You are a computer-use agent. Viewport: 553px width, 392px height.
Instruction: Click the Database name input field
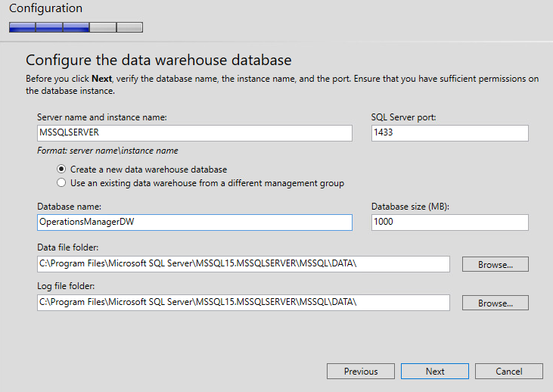[194, 222]
